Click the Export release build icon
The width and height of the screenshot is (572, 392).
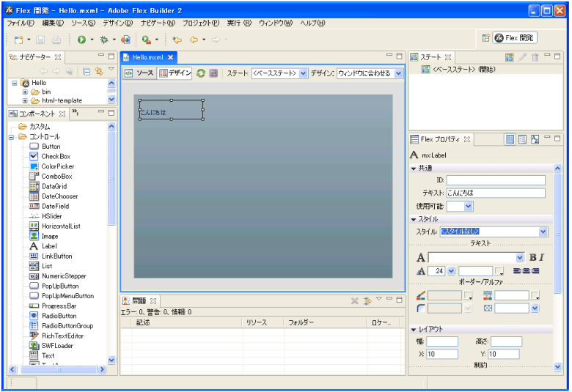click(125, 40)
